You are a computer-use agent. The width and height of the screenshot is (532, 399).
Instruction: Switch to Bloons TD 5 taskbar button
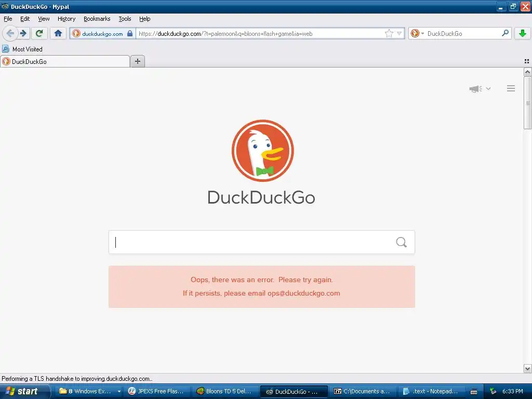pyautogui.click(x=225, y=391)
